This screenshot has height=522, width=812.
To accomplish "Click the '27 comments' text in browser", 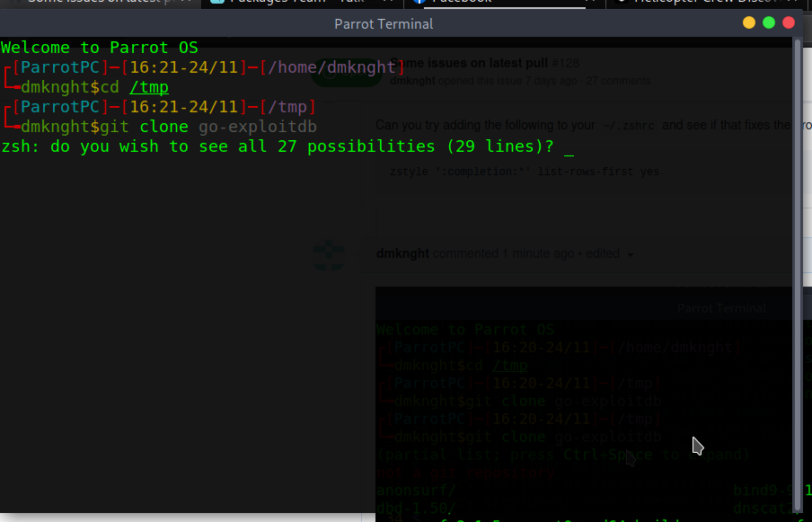I will pyautogui.click(x=618, y=81).
